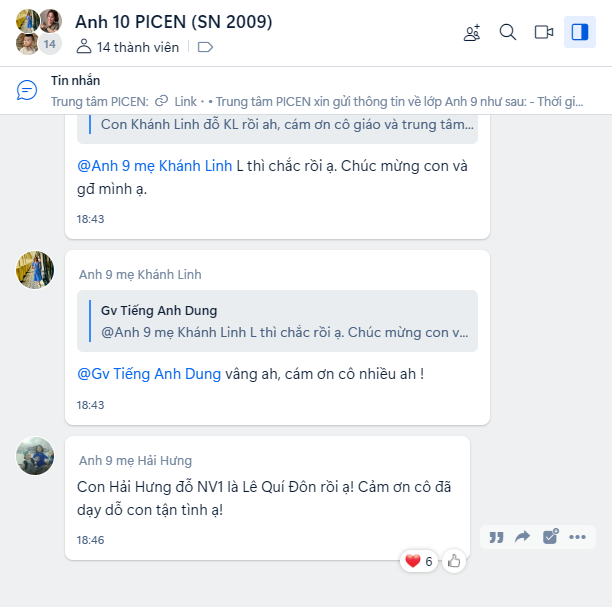
Task: Toggle the conversation info side panel
Action: [580, 32]
